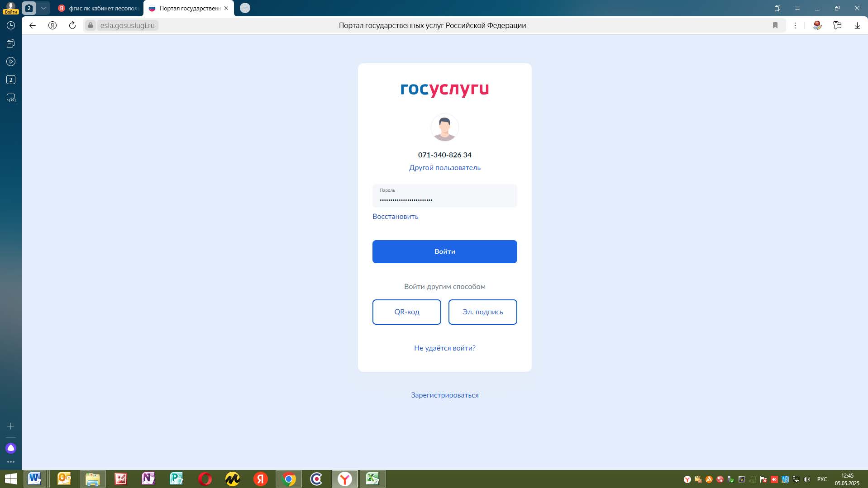Open tab group counter showing 2
This screenshot has width=868, height=488.
[x=29, y=8]
